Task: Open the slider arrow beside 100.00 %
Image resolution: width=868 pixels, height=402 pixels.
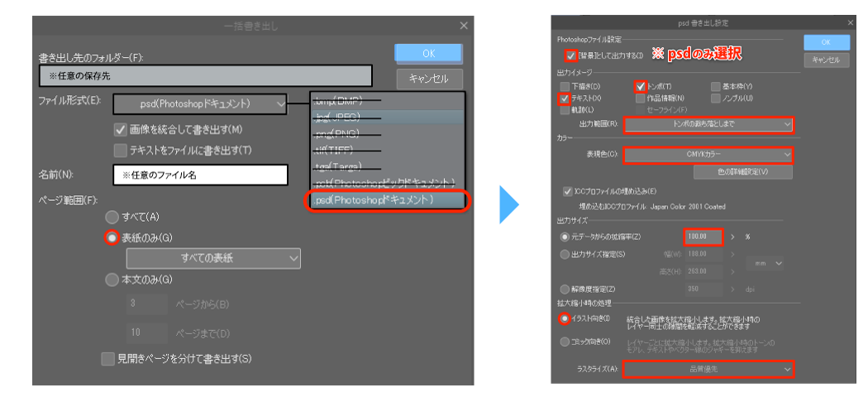Action: (734, 237)
